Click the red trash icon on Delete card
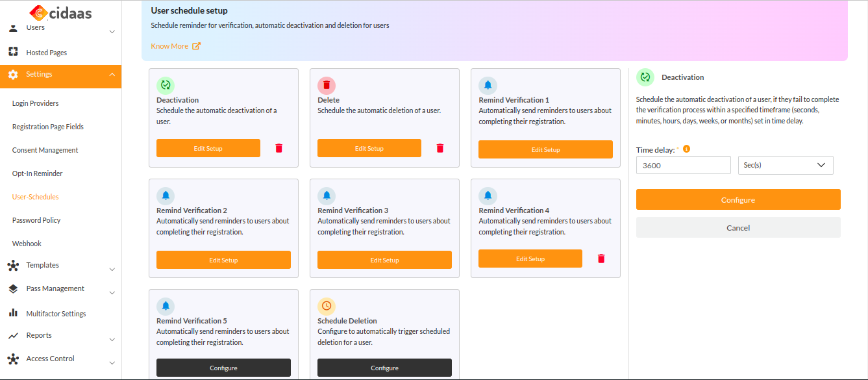 click(x=440, y=147)
